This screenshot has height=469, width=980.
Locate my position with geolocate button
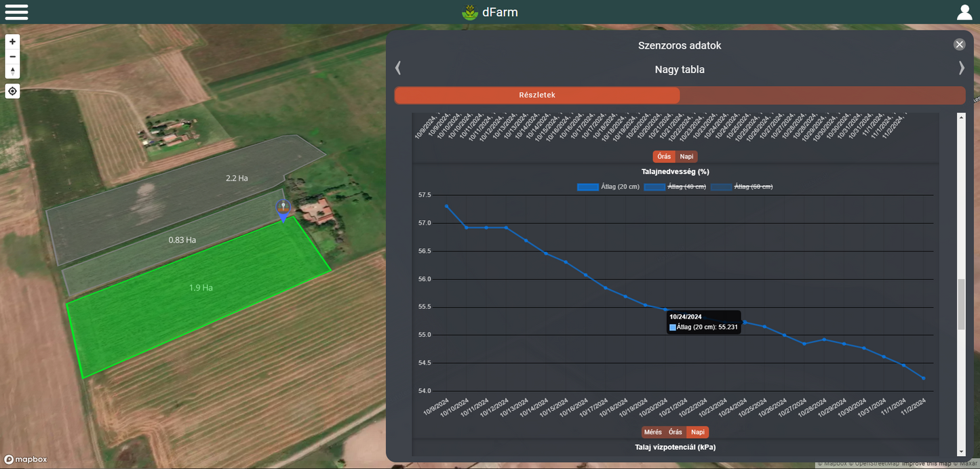(x=12, y=91)
